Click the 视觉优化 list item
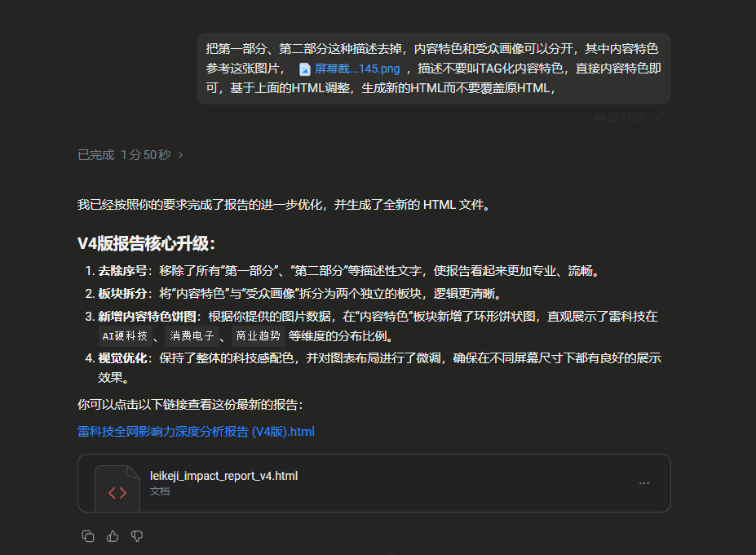Viewport: 756px width, 555px height. (x=373, y=368)
